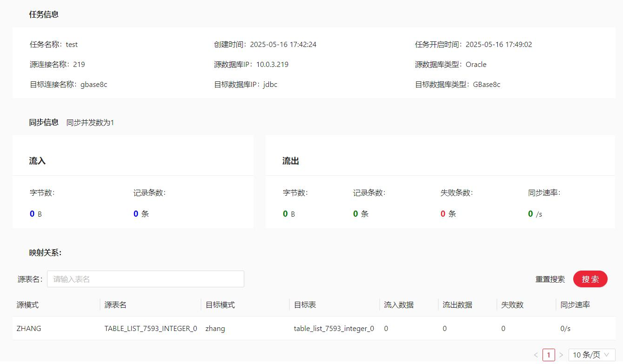Focus the 源表名 search input field

(146, 279)
